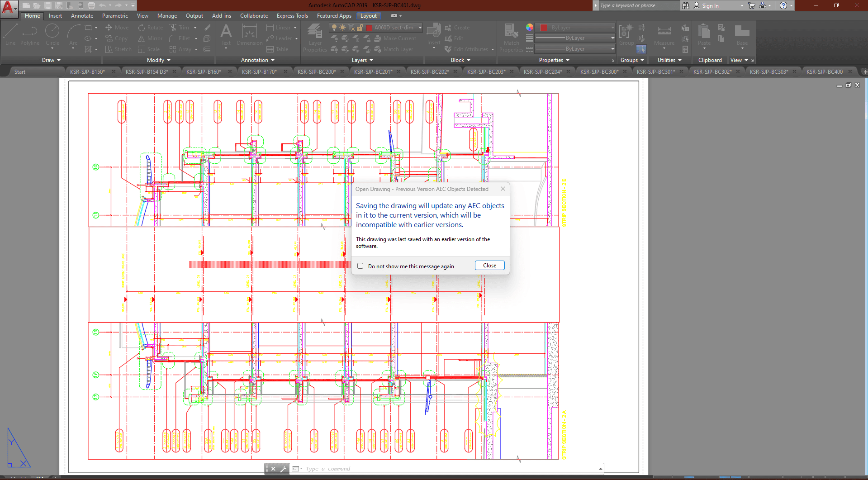Expand the A060D_sect-dim layer dropdown
868x480 pixels.
[x=420, y=28]
